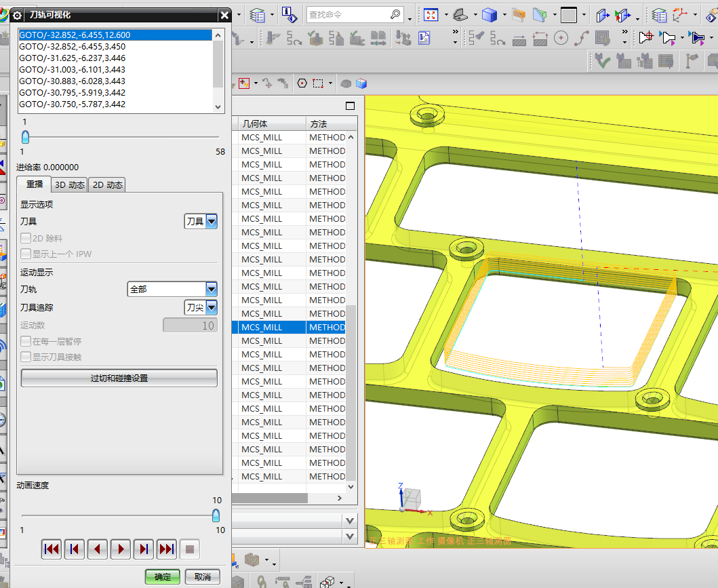
Task: Switch to the 3D 动态 tab
Action: [69, 185]
